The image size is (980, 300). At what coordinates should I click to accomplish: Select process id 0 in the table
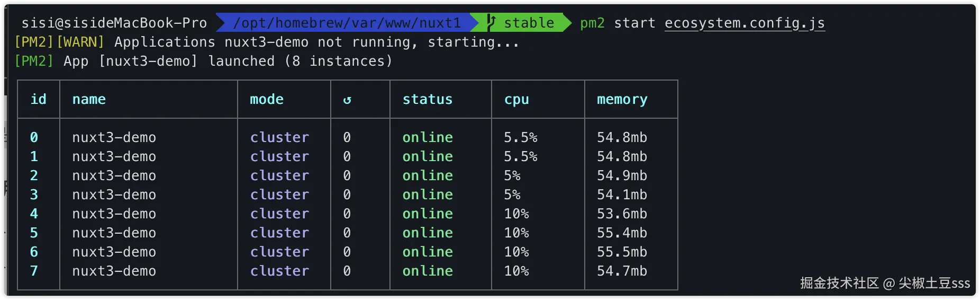34,138
